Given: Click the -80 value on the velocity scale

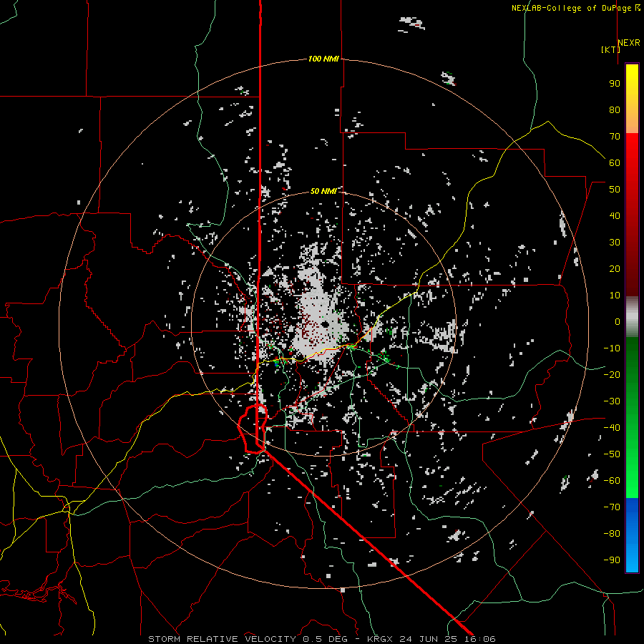Looking at the screenshot, I should tap(612, 534).
